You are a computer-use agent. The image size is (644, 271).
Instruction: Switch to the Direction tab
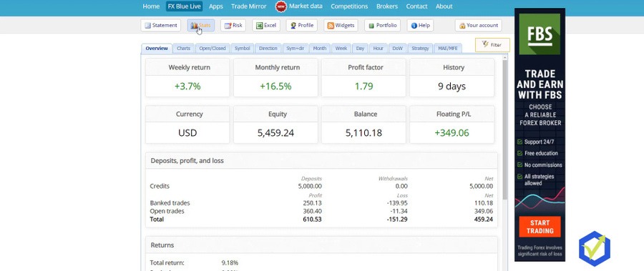coord(268,49)
